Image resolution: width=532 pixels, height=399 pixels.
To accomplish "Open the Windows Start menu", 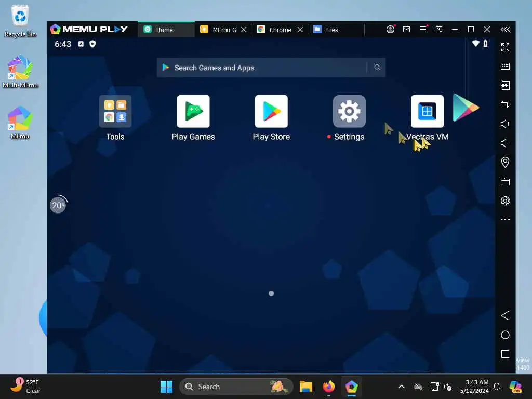I will pos(166,387).
